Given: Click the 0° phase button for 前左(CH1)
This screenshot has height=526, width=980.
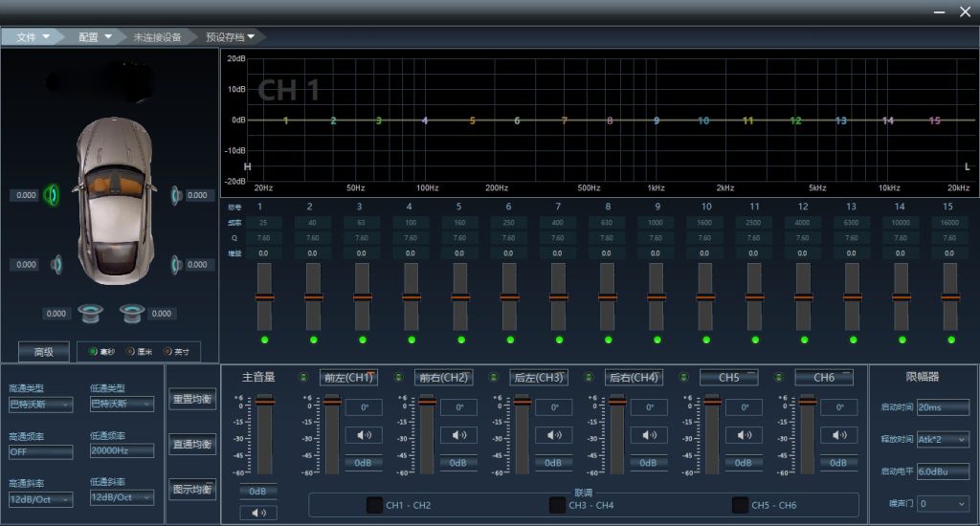Looking at the screenshot, I should click(364, 407).
